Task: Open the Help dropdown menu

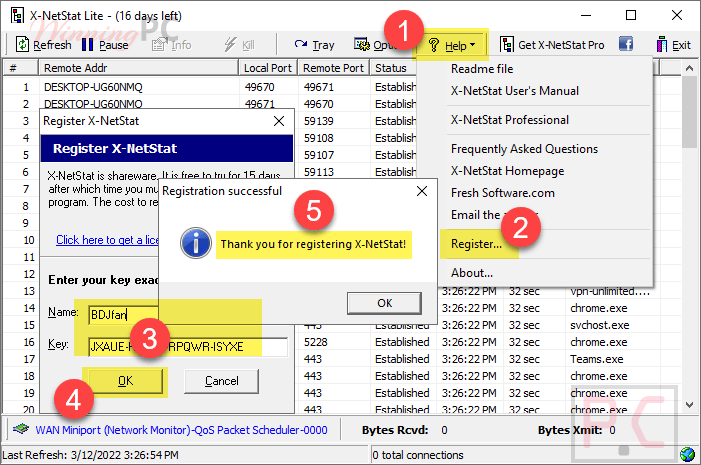Action: (452, 45)
